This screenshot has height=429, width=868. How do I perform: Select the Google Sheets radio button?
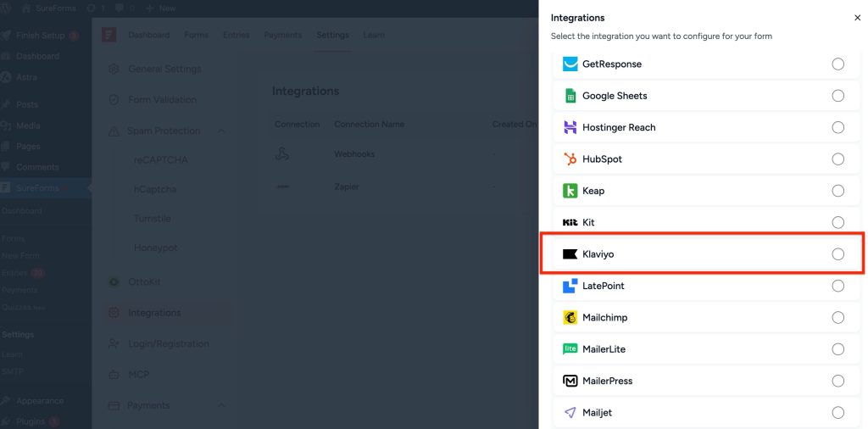click(x=838, y=96)
